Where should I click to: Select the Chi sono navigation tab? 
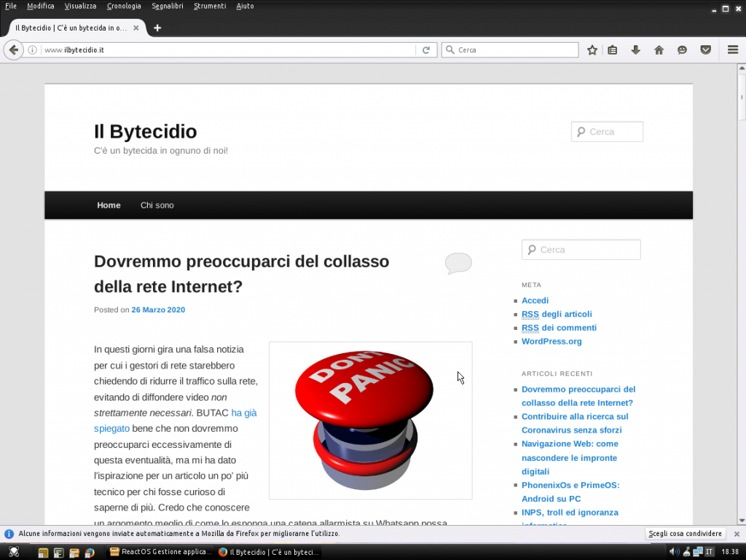click(157, 205)
